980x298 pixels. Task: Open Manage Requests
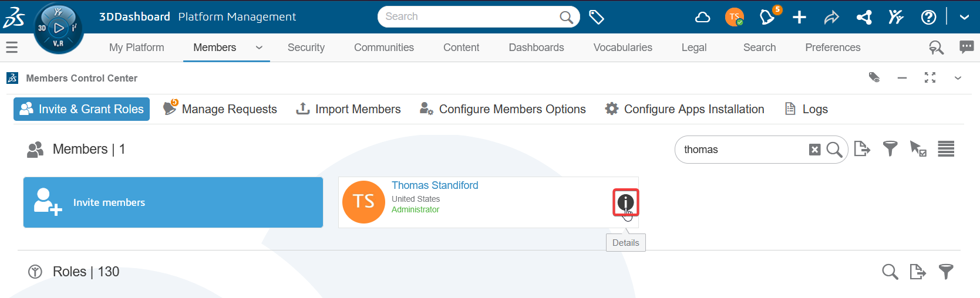(x=220, y=109)
